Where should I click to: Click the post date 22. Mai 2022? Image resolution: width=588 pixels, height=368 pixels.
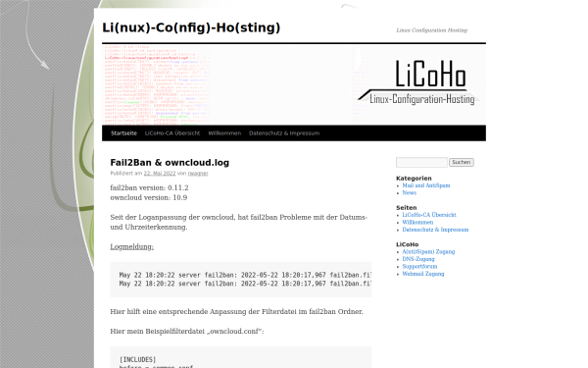click(160, 173)
